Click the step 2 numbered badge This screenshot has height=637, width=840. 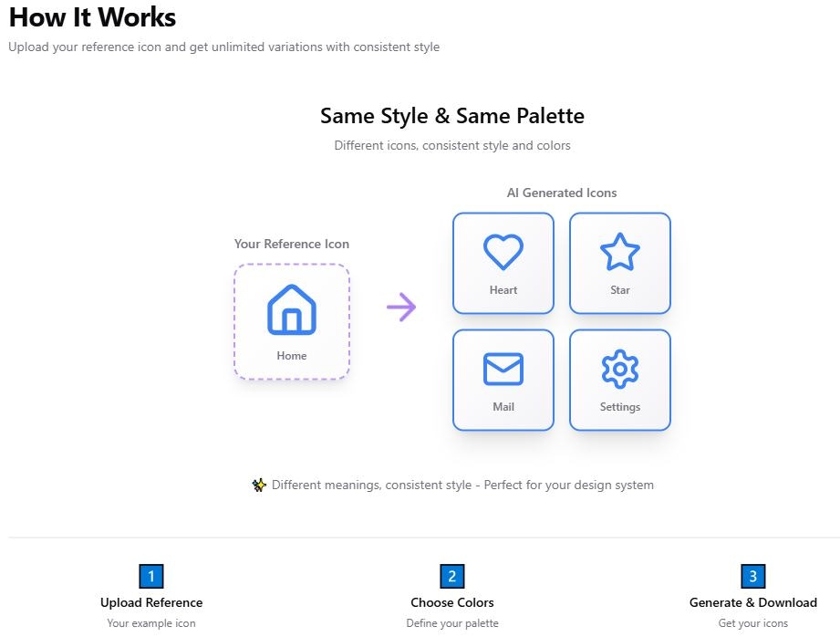[451, 577]
